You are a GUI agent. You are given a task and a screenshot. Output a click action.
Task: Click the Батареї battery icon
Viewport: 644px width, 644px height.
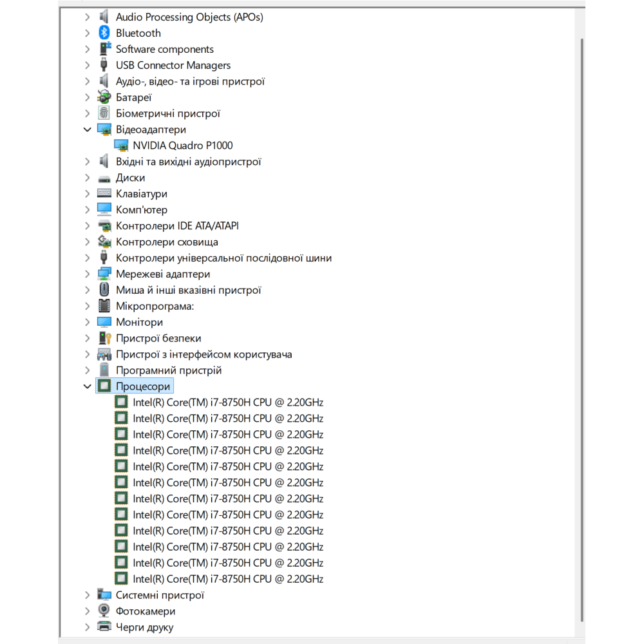click(x=104, y=97)
